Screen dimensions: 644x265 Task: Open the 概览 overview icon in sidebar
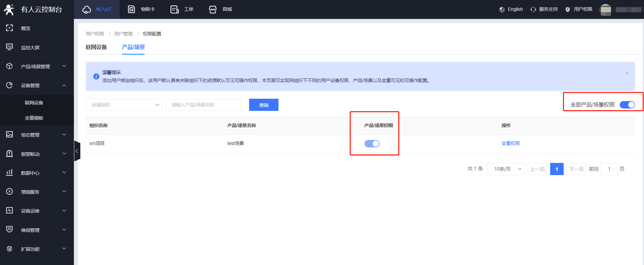9,28
